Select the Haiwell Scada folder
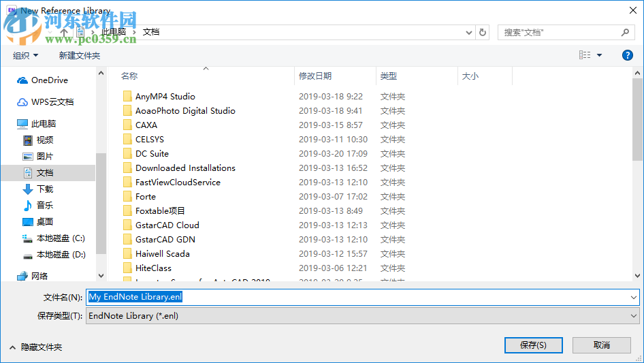 (x=163, y=253)
